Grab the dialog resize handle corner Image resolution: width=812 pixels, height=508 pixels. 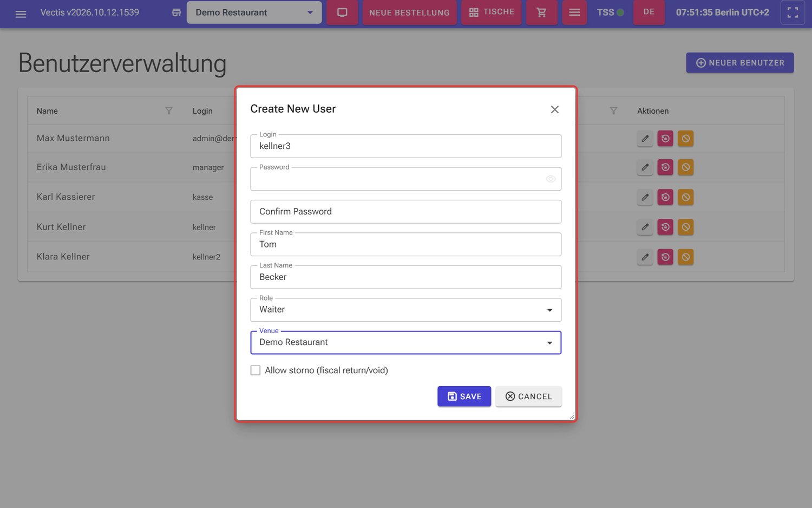click(x=572, y=416)
